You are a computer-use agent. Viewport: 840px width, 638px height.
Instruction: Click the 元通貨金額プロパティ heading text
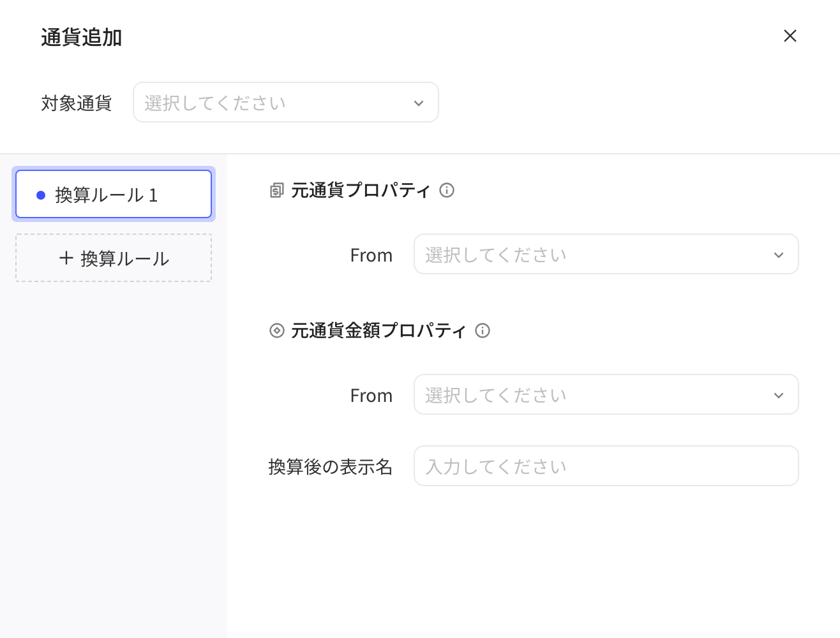379,330
